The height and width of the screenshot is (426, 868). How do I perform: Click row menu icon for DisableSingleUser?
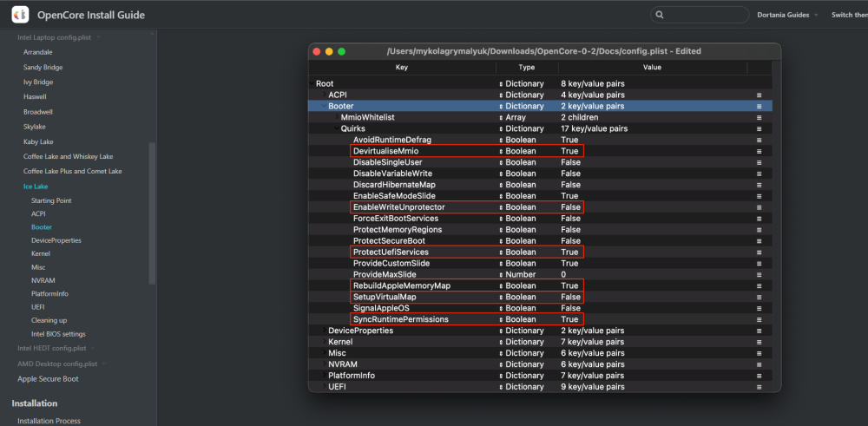point(759,162)
